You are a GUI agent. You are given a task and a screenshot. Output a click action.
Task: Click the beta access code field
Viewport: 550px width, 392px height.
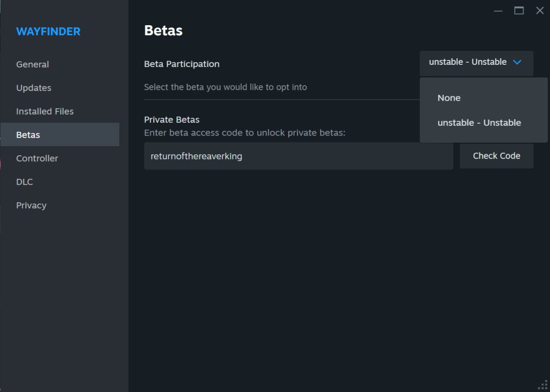[299, 156]
